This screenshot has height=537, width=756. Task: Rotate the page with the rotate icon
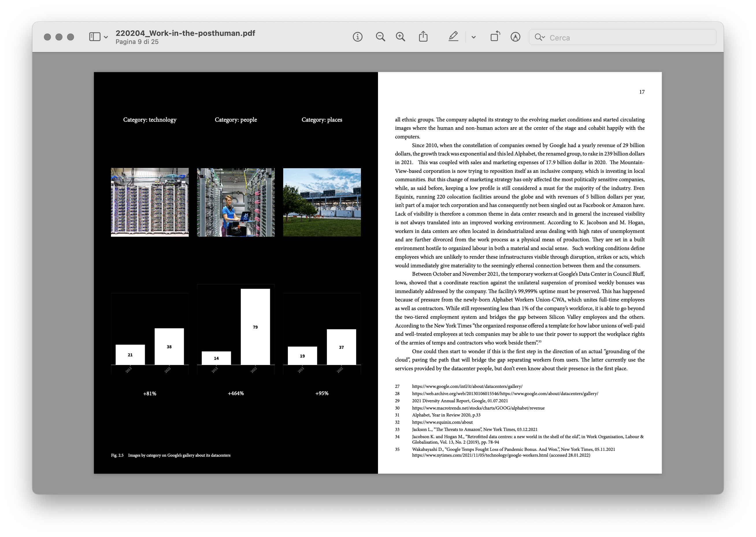tap(495, 37)
